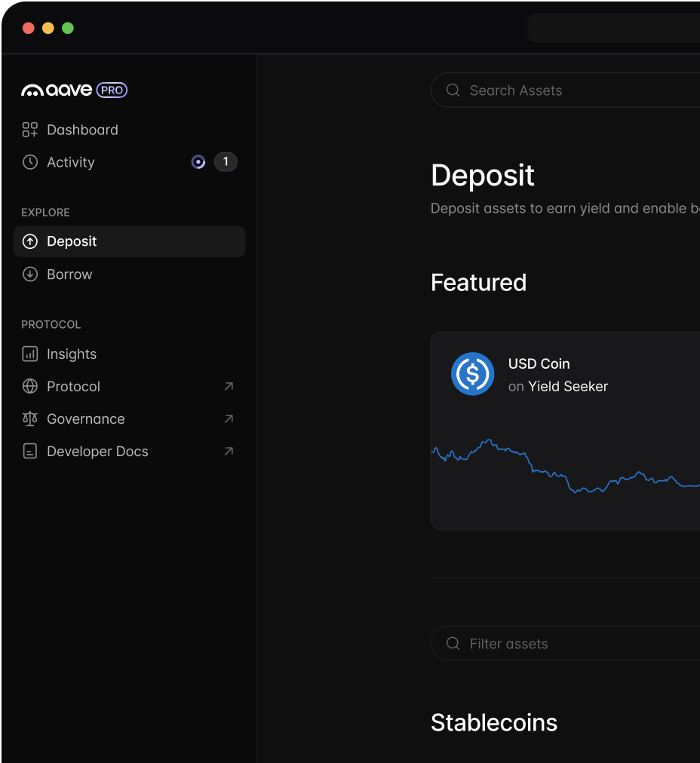The image size is (700, 763).
Task: Toggle the Activity notification indicator dot
Action: 198,161
